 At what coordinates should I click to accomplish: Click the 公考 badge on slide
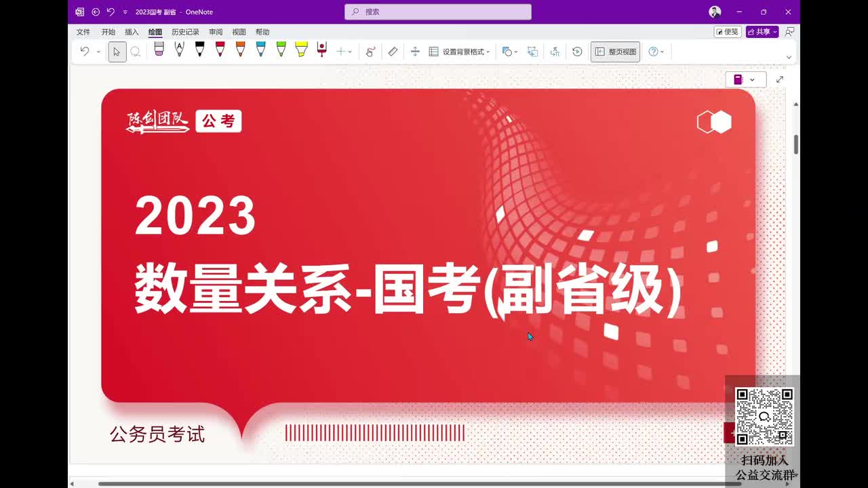(x=218, y=121)
